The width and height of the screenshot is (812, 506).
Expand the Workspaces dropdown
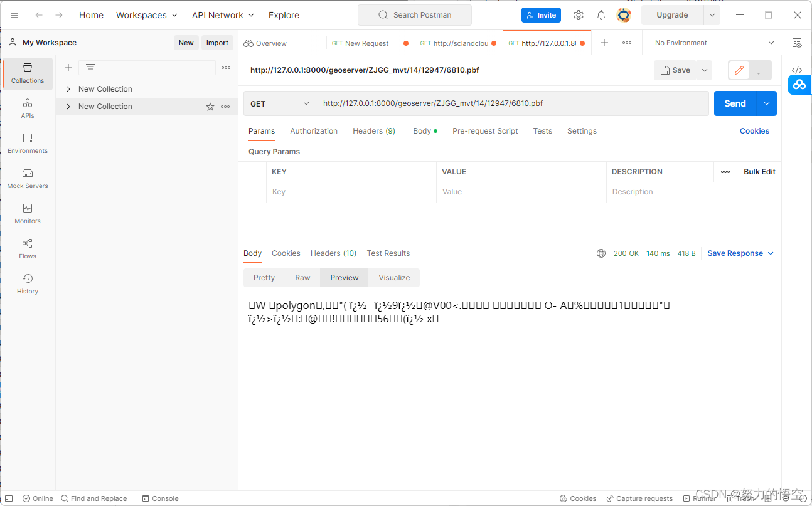[x=147, y=15]
